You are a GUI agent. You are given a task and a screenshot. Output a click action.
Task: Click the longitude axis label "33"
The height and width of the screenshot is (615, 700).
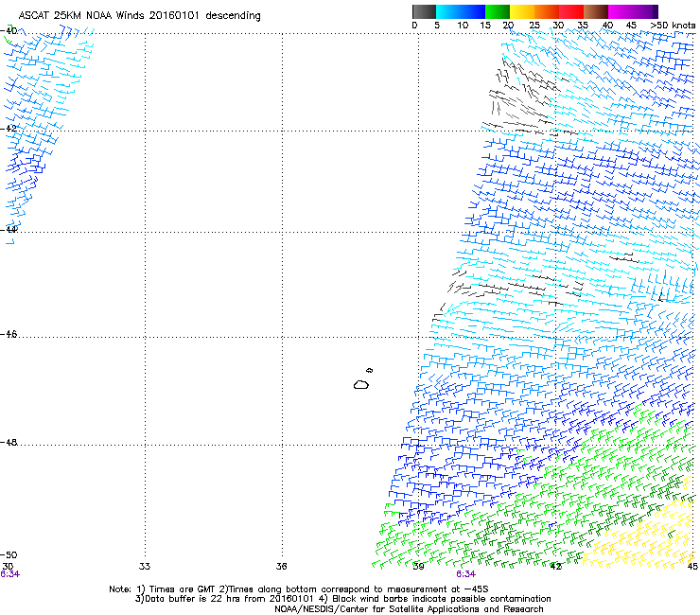(145, 567)
